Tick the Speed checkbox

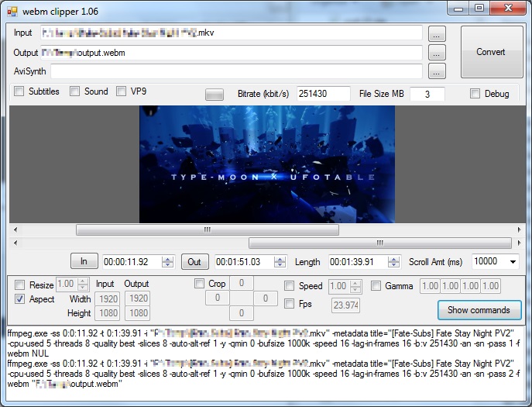(289, 286)
